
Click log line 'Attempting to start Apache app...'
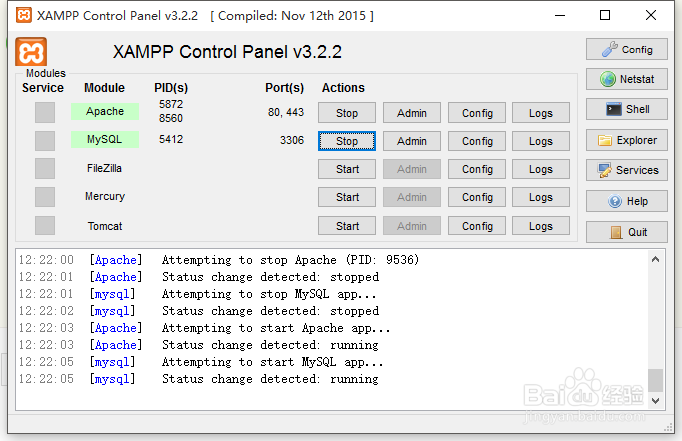tap(276, 328)
